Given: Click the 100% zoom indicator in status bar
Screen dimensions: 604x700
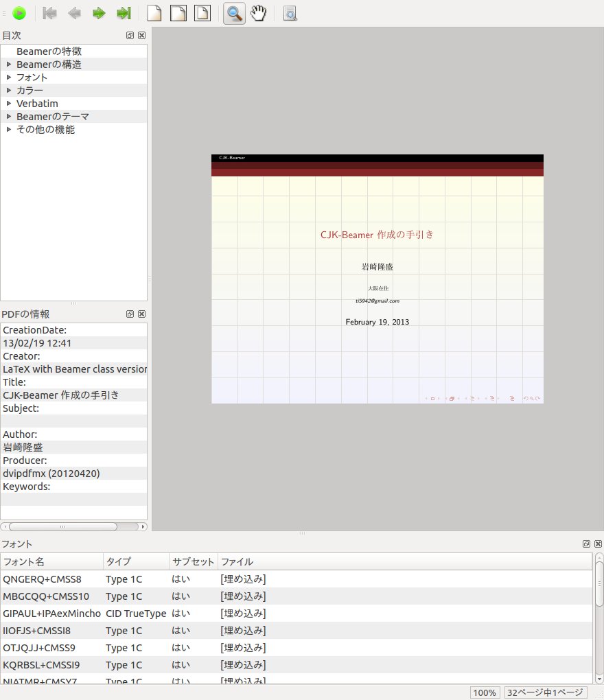Looking at the screenshot, I should click(485, 692).
